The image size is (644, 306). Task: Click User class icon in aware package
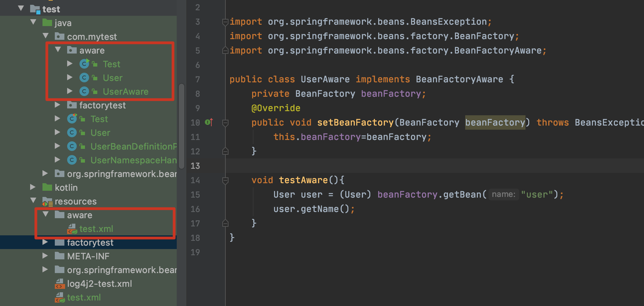pyautogui.click(x=84, y=78)
